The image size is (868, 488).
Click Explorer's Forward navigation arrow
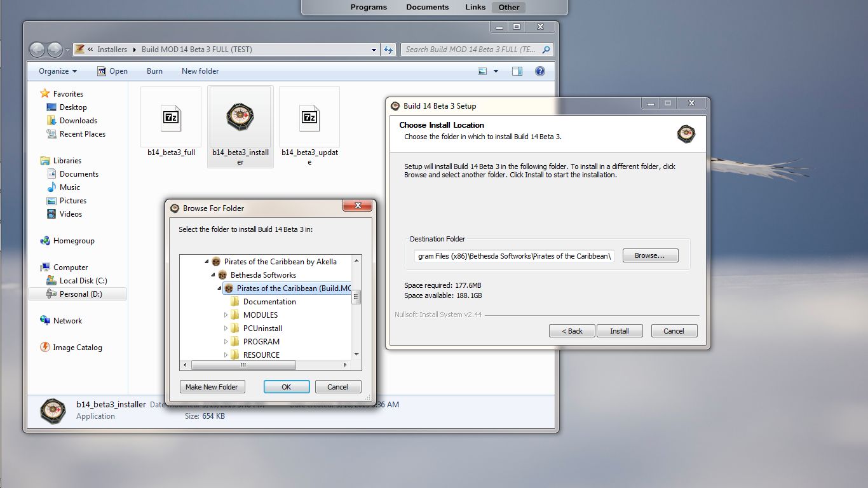[55, 50]
